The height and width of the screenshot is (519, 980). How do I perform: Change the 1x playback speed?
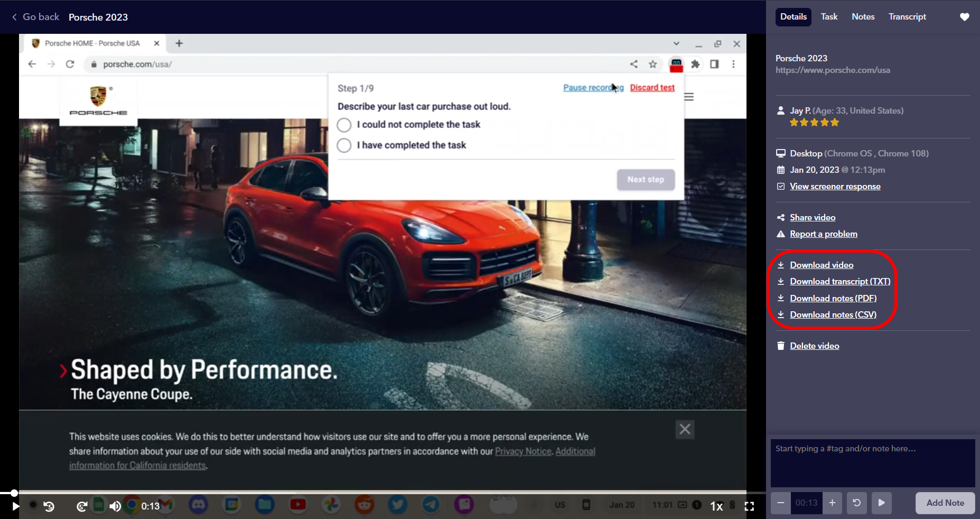tap(716, 506)
